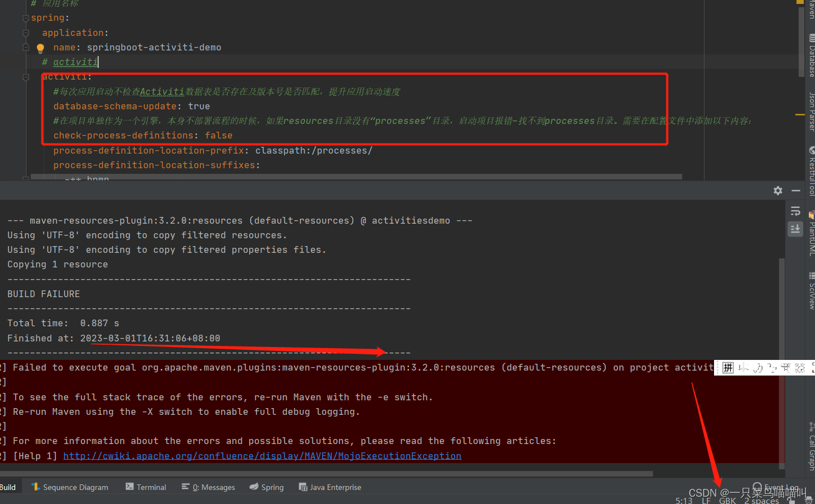Screen dimensions: 815x504
Task: Open Build panel settings gear
Action: point(777,191)
